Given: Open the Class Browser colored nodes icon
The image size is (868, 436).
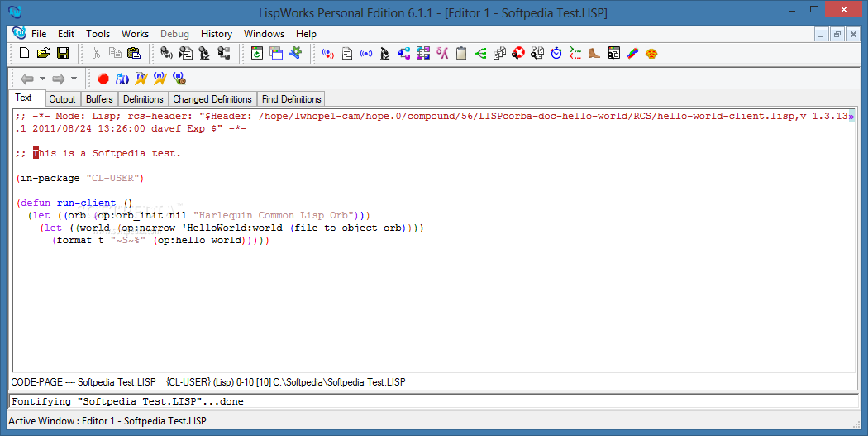Looking at the screenshot, I should pyautogui.click(x=404, y=54).
